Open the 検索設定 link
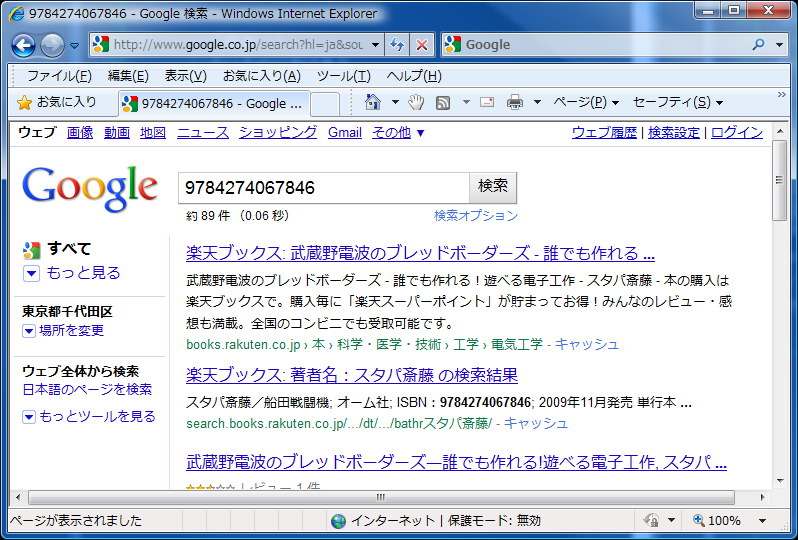 click(674, 133)
